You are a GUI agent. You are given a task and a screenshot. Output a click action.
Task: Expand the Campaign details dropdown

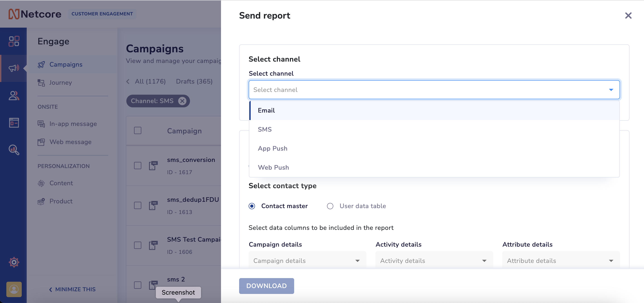pos(307,261)
